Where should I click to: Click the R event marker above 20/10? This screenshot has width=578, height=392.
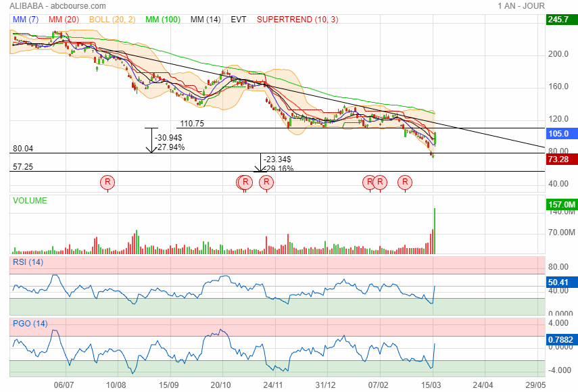[245, 182]
